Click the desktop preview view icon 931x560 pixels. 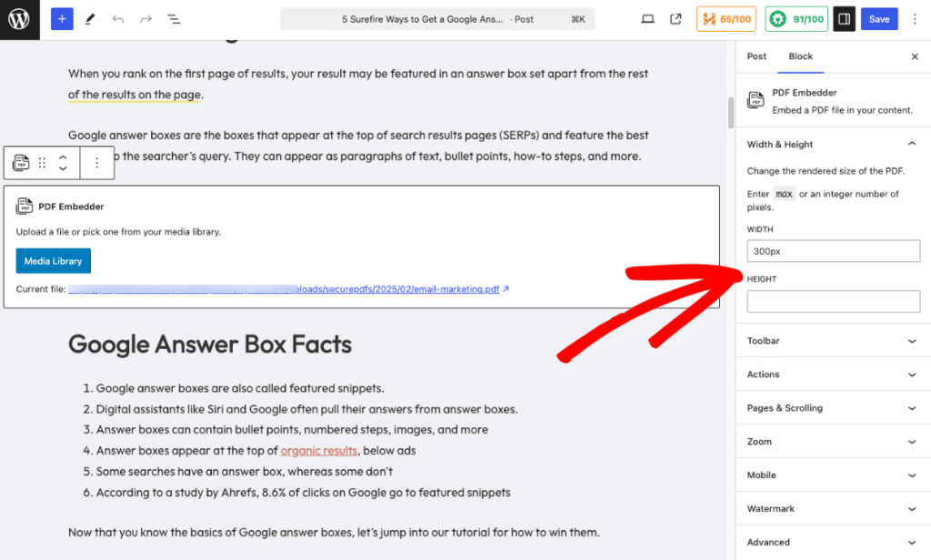[x=647, y=19]
